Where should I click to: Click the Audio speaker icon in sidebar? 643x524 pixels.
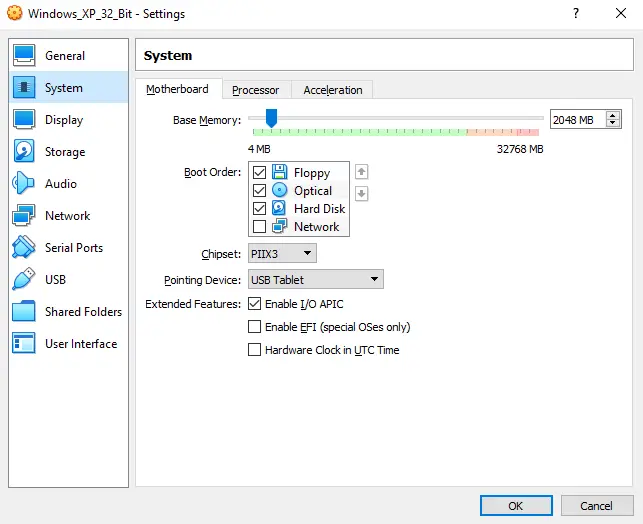(24, 183)
